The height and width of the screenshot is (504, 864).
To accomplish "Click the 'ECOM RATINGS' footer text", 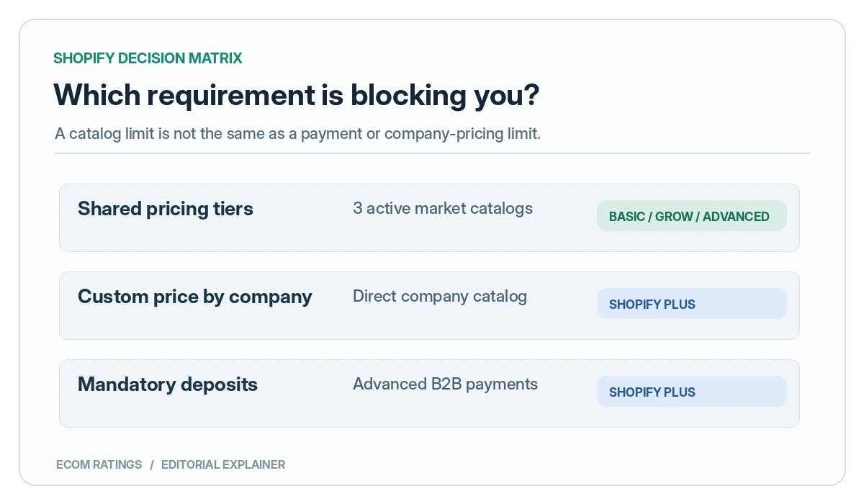I will [99, 464].
